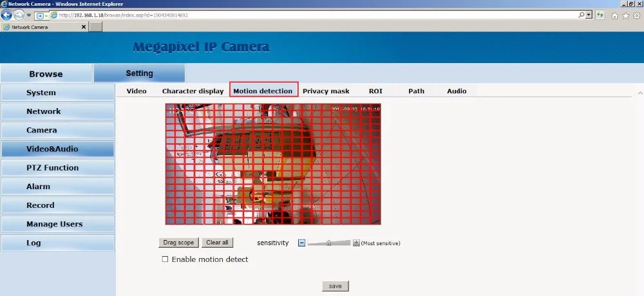The image size is (644, 296).
Task: Increase sensitivity with the plus button
Action: pos(356,243)
